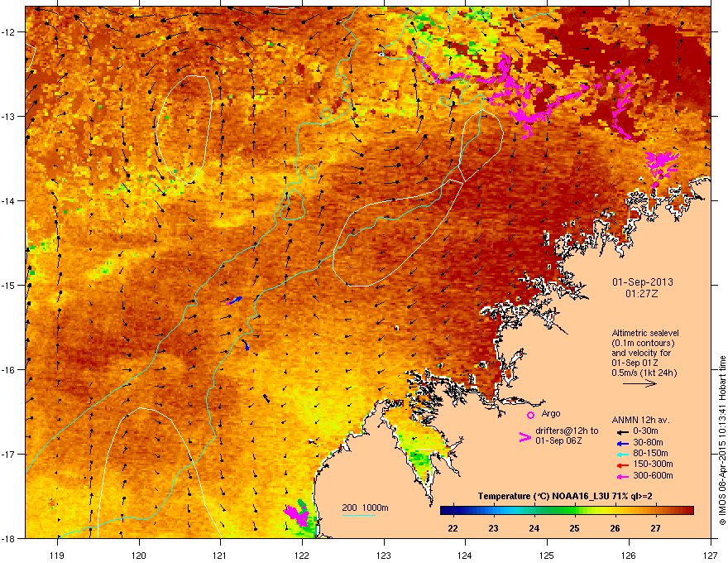Click the magenta drifter cluster near 122E 17.7S
Viewport: 728px width, 563px height.
point(297,515)
